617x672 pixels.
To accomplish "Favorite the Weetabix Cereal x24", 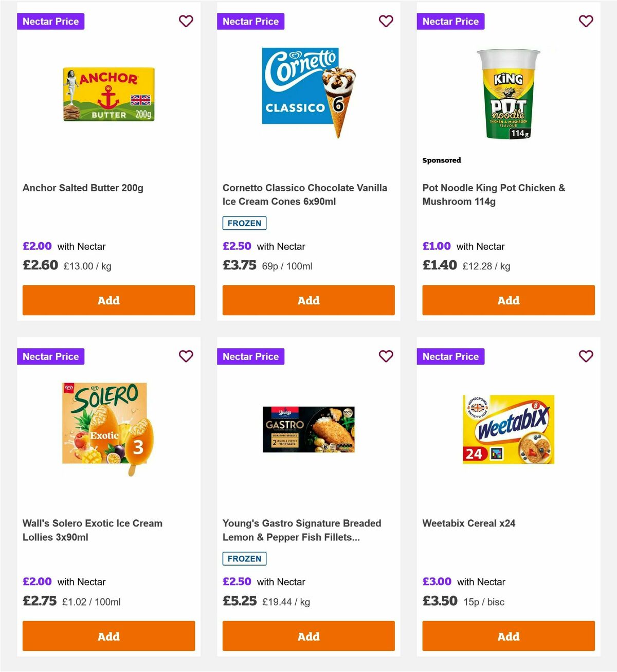I will [586, 356].
